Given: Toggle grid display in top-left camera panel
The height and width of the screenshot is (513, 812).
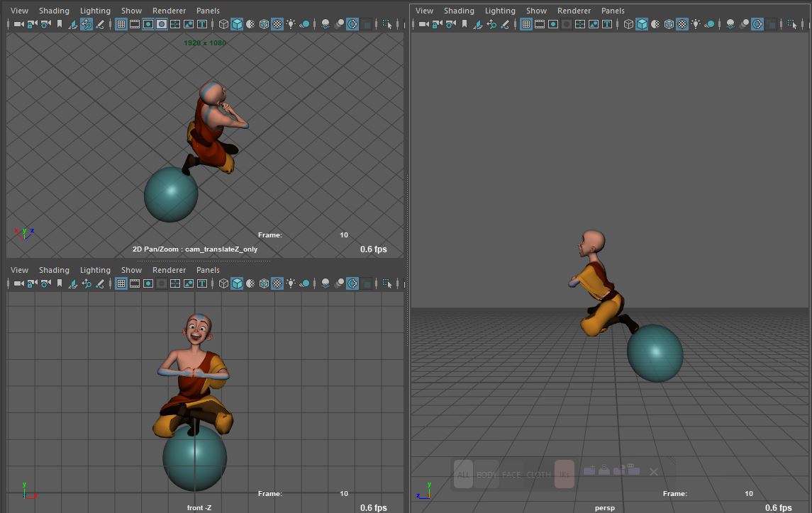Looking at the screenshot, I should [x=121, y=24].
